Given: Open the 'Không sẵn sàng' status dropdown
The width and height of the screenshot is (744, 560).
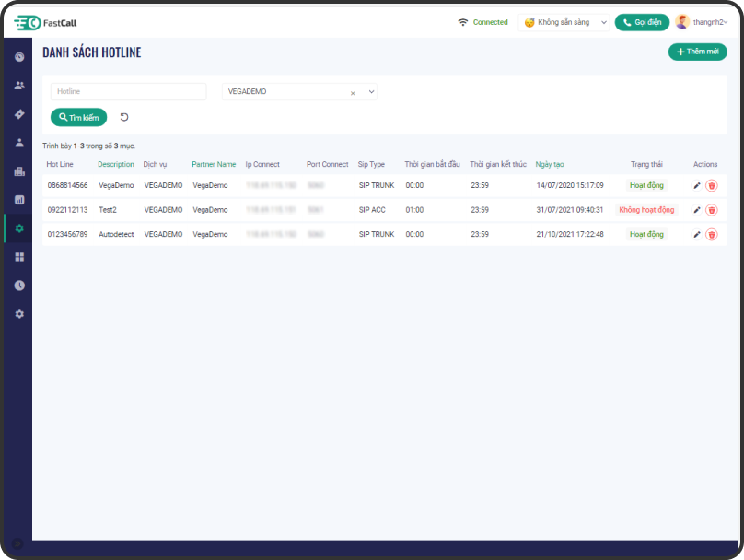Looking at the screenshot, I should pos(565,22).
